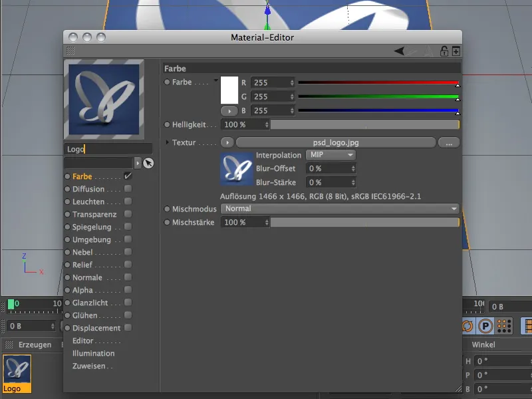
Task: Open the Zuweisen page
Action: click(x=89, y=366)
